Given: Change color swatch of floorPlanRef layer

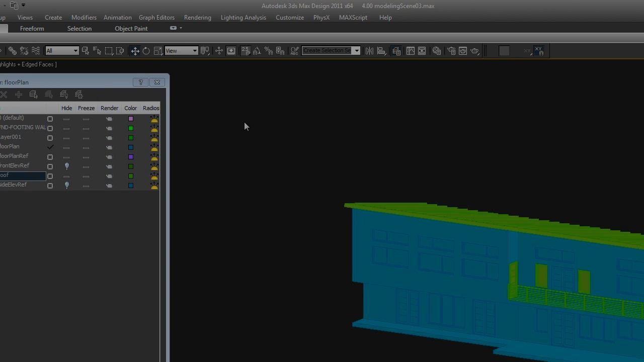Looking at the screenshot, I should click(x=131, y=157).
